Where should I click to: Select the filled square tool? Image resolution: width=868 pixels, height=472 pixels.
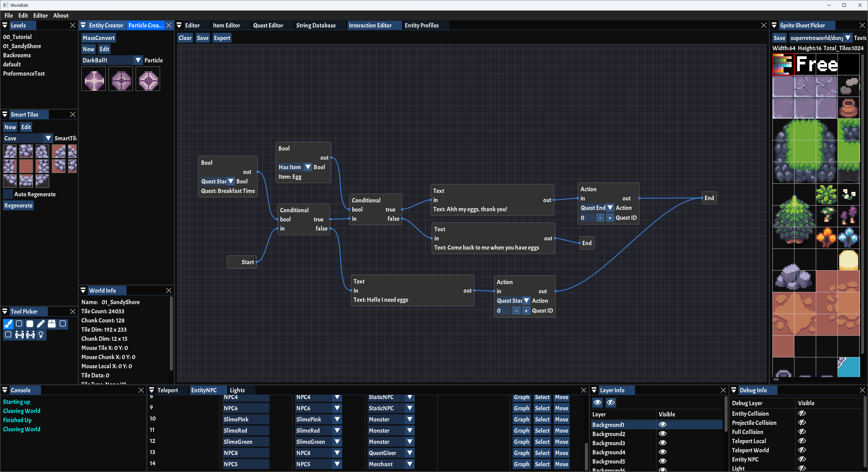tap(30, 324)
